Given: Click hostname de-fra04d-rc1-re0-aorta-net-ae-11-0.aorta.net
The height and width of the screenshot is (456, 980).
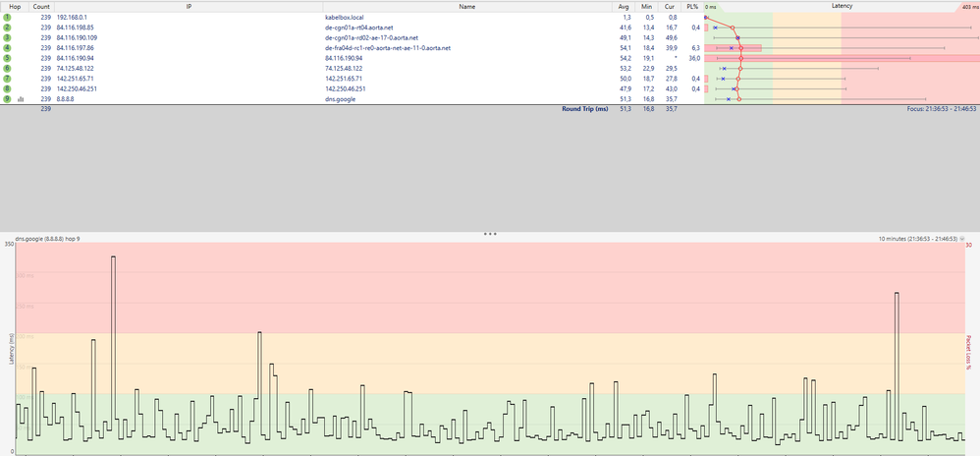Looking at the screenshot, I should [x=388, y=47].
